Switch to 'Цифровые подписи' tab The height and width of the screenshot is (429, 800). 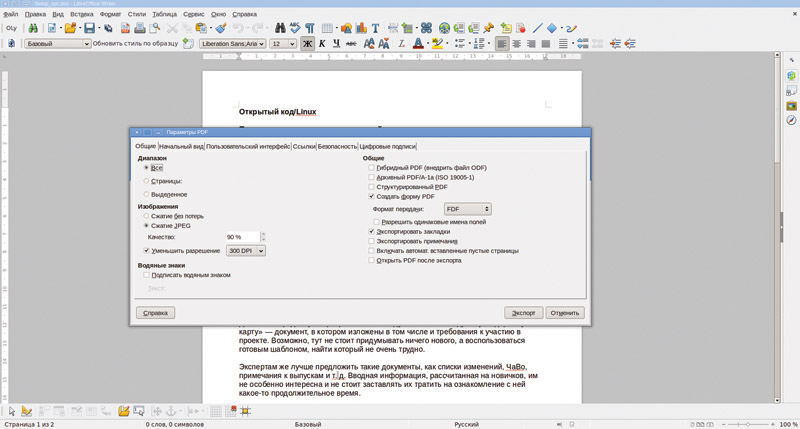pos(387,146)
